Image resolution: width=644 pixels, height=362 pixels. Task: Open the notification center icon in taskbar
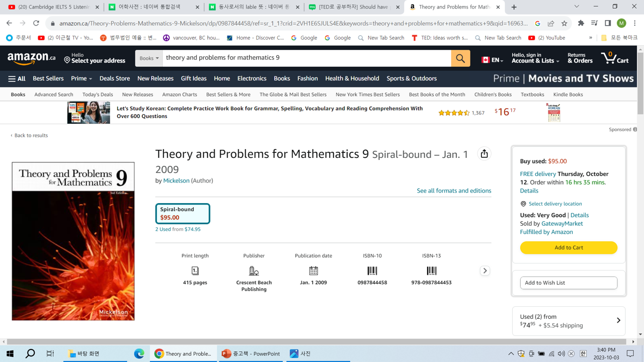[x=630, y=353]
